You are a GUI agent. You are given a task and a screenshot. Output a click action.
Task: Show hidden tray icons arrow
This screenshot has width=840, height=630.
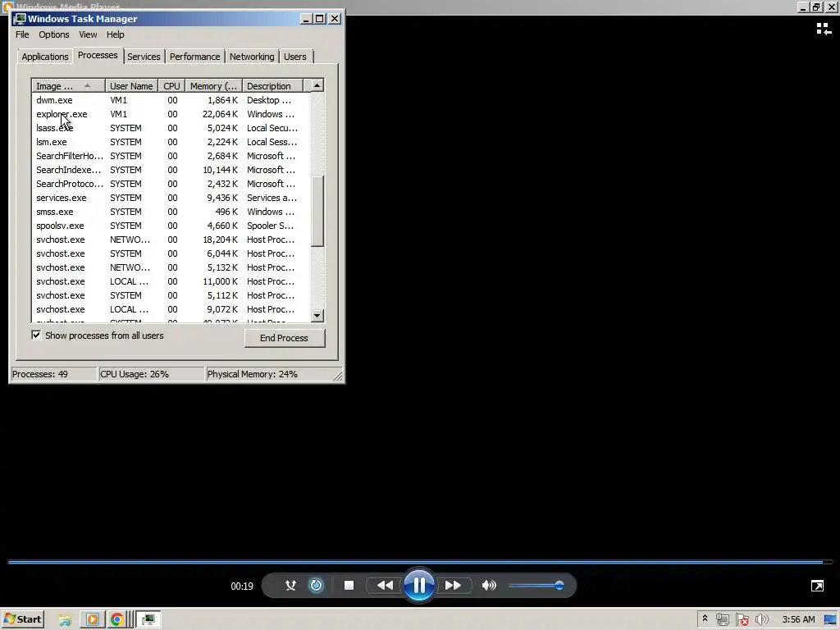tap(705, 619)
